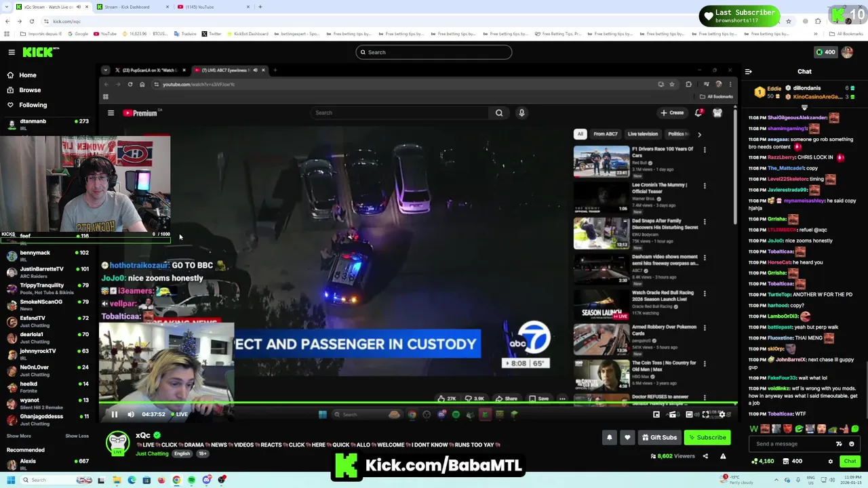The height and width of the screenshot is (488, 868).
Task: Open dtanmanb channel in sidebar
Action: tap(47, 124)
